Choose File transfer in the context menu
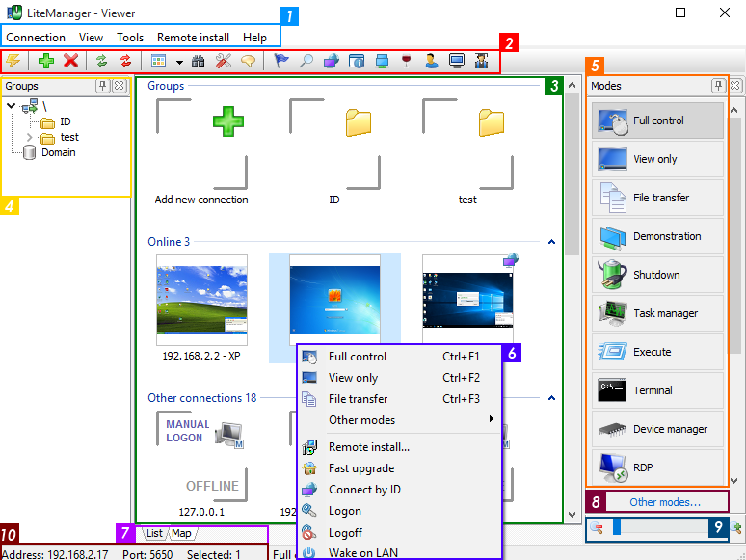Viewport: 746px width, 560px height. 400,399
